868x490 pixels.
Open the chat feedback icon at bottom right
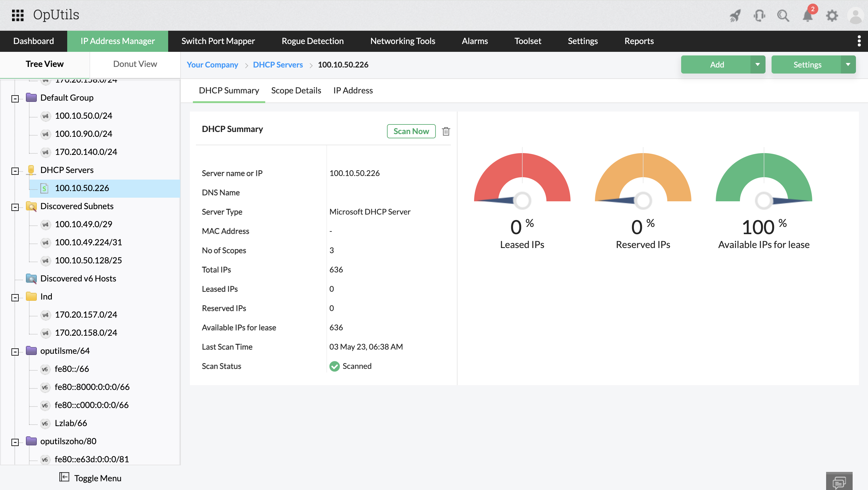click(839, 482)
